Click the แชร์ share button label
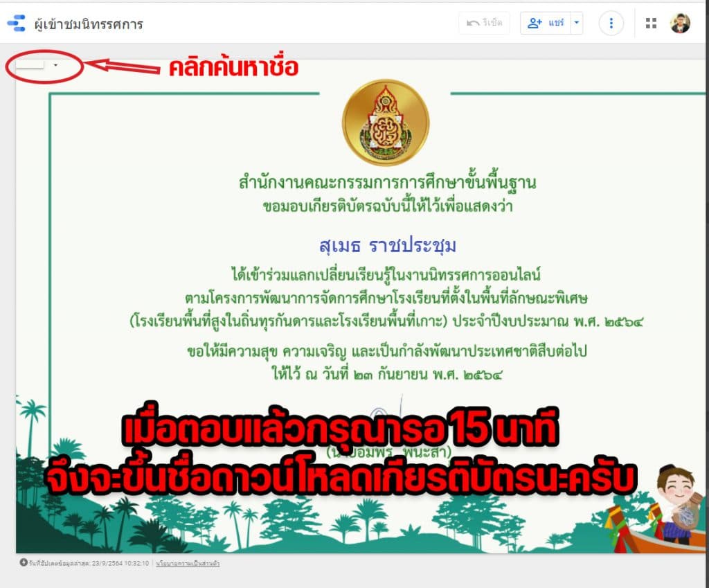Image resolution: width=709 pixels, height=588 pixels. click(556, 23)
